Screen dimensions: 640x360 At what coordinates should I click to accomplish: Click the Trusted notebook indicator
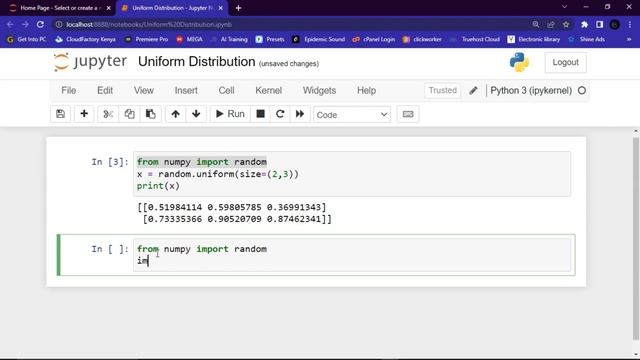442,90
